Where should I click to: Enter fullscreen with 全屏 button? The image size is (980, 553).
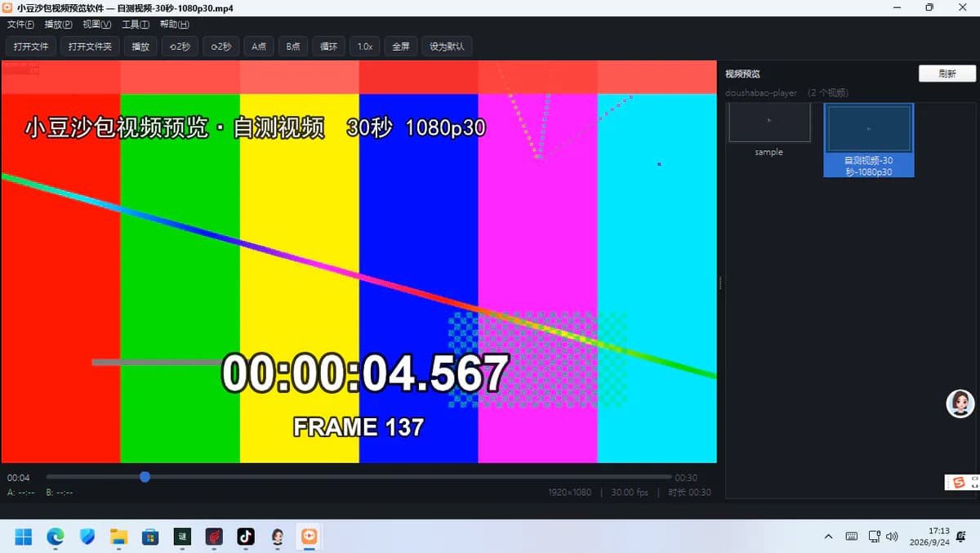401,47
